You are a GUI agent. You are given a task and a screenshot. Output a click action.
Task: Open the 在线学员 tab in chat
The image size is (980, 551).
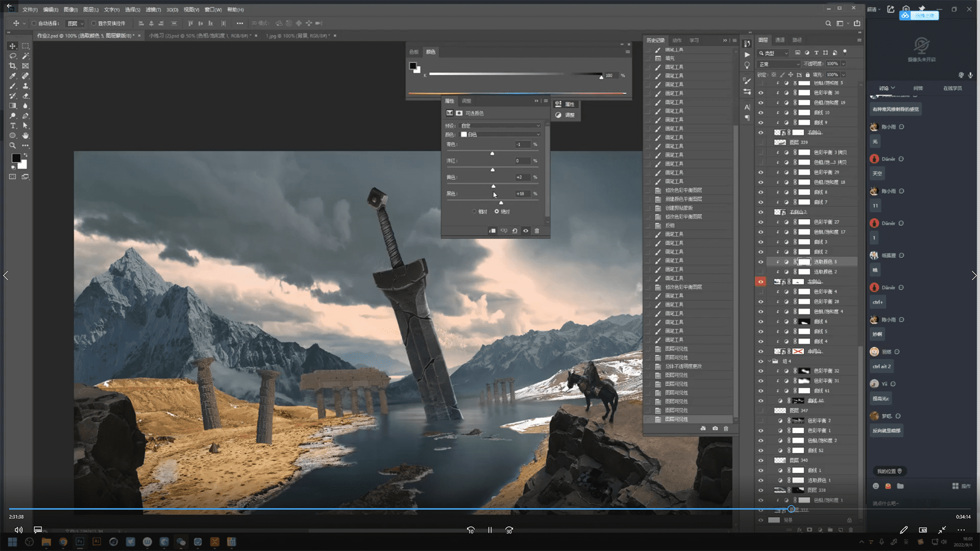click(x=952, y=88)
